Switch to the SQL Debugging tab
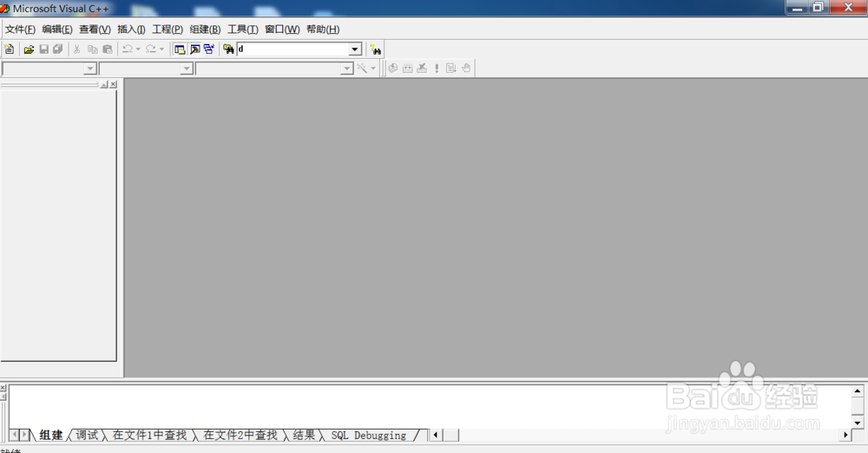868x453 pixels. 369,436
